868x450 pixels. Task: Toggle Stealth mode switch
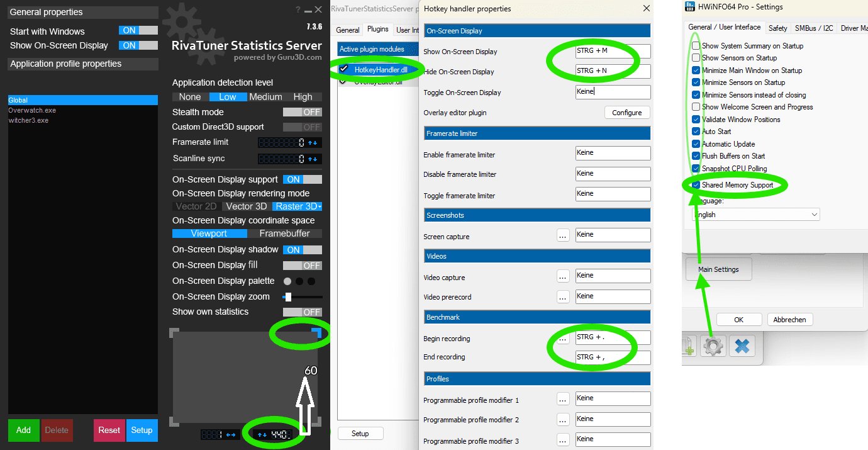[303, 112]
